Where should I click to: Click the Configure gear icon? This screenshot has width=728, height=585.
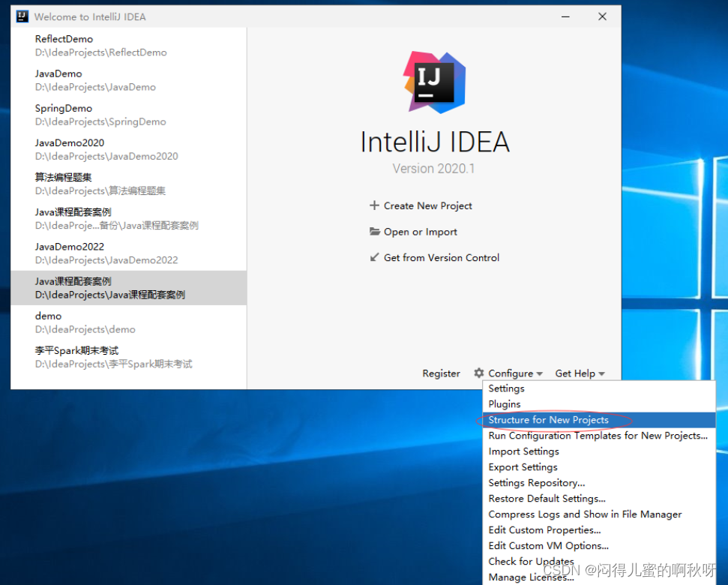(478, 373)
